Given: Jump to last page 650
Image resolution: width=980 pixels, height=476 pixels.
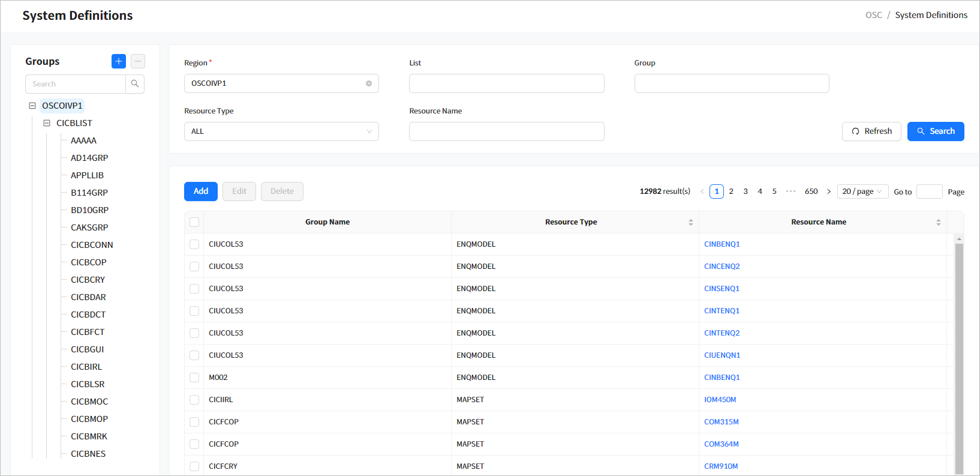Looking at the screenshot, I should point(811,191).
